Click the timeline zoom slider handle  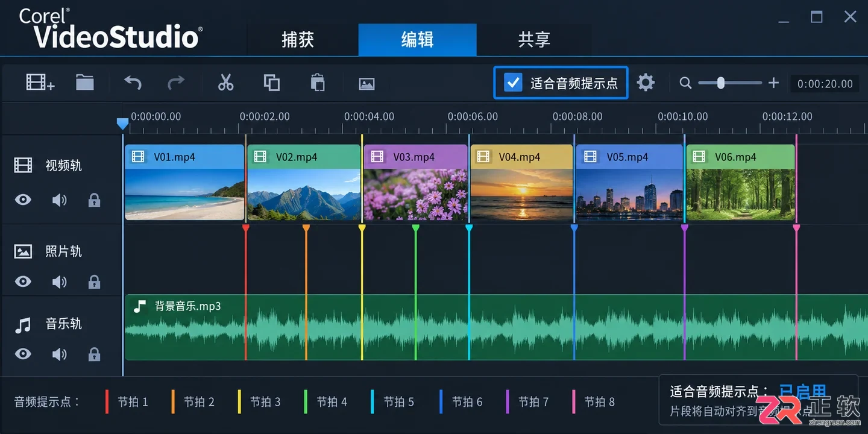720,83
